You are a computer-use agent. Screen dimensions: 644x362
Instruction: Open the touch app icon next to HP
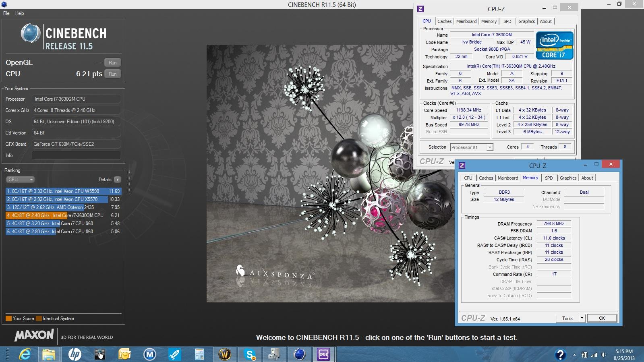coord(99,354)
